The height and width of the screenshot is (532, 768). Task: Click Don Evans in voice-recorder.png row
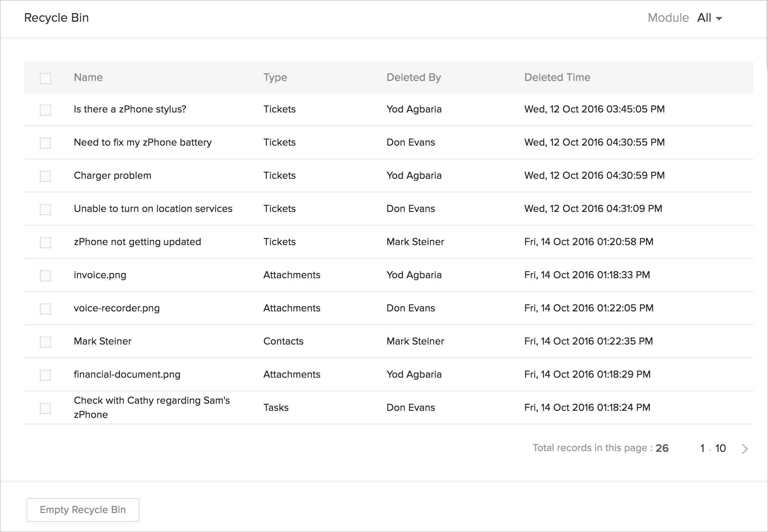pos(411,308)
